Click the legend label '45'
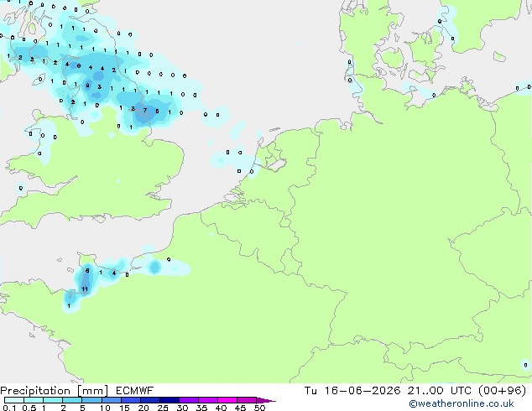This screenshot has width=532, height=411. pyautogui.click(x=240, y=408)
